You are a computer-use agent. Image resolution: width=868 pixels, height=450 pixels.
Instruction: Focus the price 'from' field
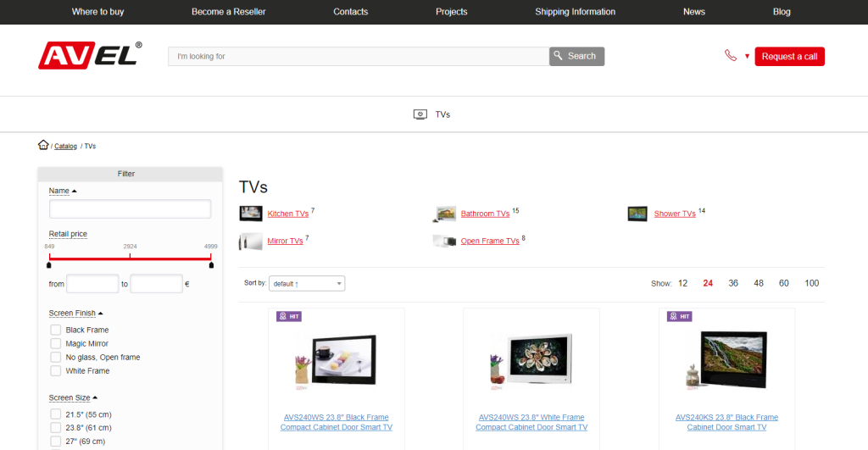[92, 283]
